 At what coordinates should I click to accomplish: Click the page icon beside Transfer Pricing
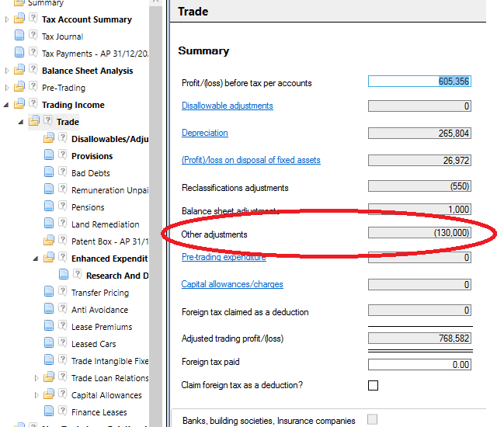(x=49, y=291)
